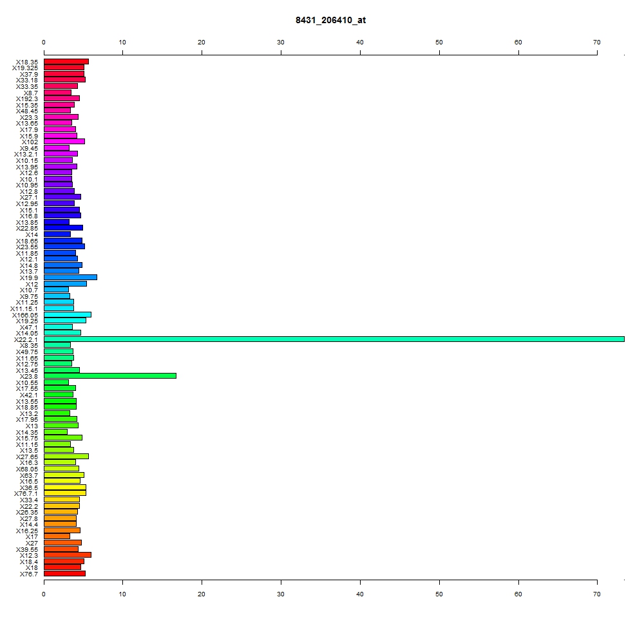Screen dimensions: 644x644
Task: Select the red bar for X18.35
Action: [x=66, y=62]
